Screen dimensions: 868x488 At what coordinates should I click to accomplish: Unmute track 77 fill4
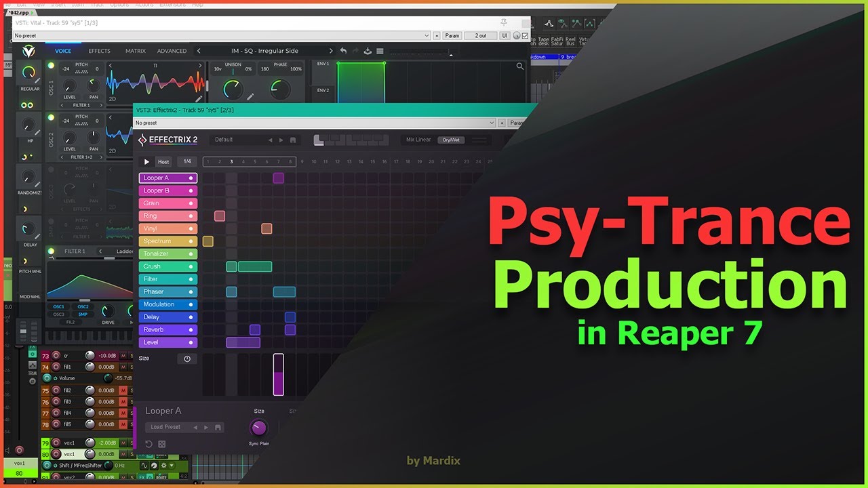[x=123, y=413]
